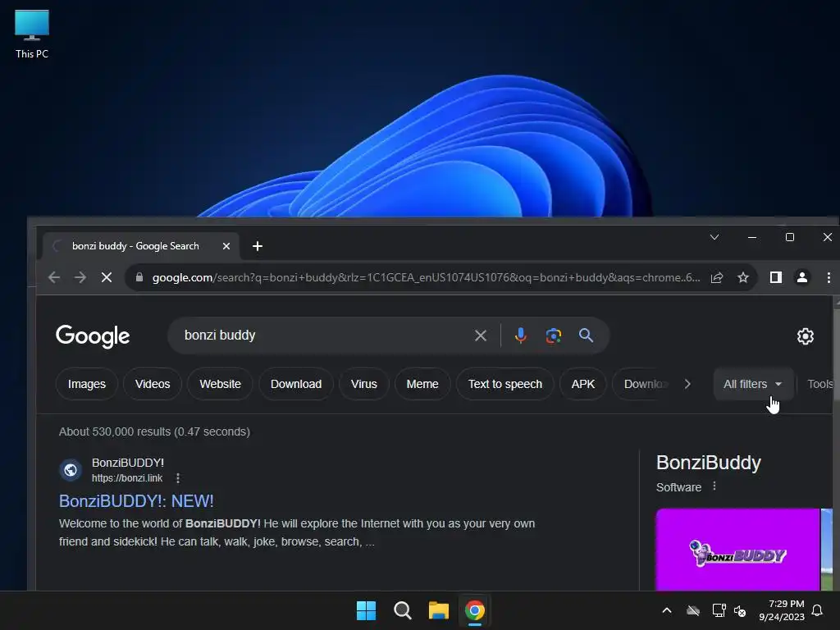Screen dimensions: 840x630
Task: Open Chrome profile avatar icon
Action: point(802,277)
